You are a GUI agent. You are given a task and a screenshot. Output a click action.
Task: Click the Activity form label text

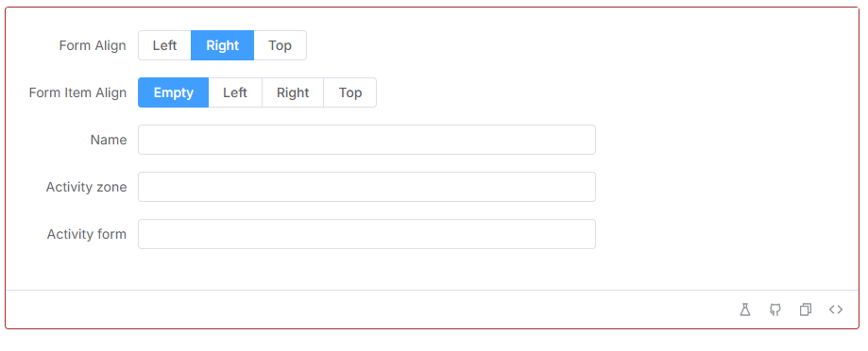tap(87, 234)
